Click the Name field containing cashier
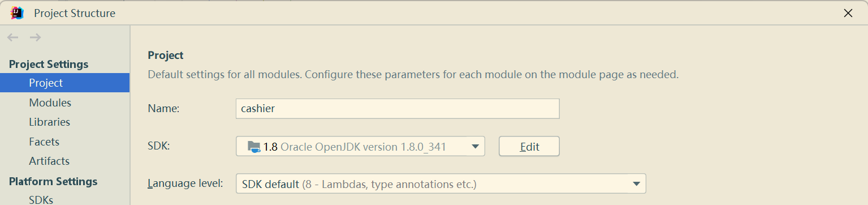Viewport: 868px width, 205px height. point(398,109)
